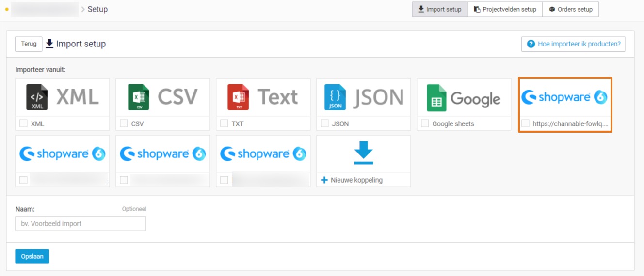Tick the CSV checkbox
644x276 pixels.
[124, 123]
